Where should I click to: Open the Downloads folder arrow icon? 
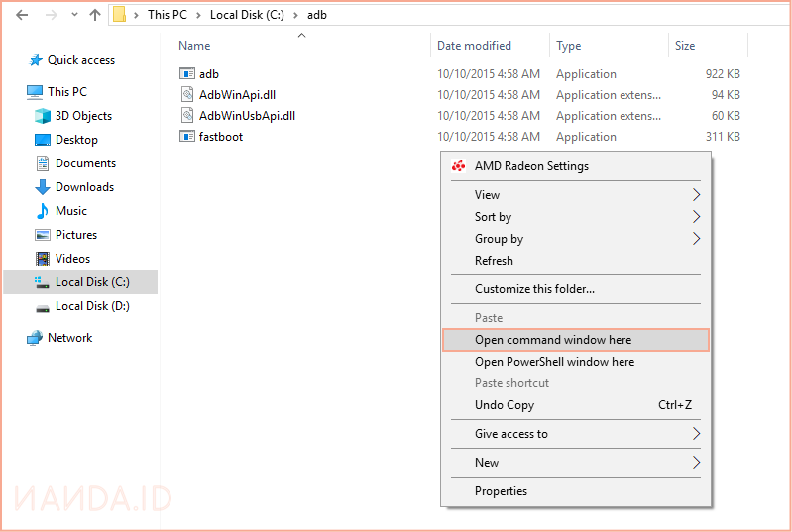pos(43,187)
